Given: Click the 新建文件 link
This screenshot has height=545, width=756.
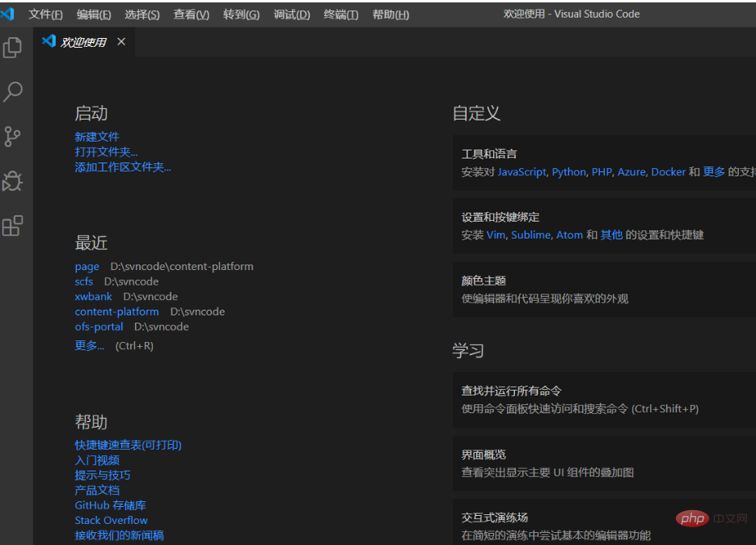Looking at the screenshot, I should pos(97,137).
